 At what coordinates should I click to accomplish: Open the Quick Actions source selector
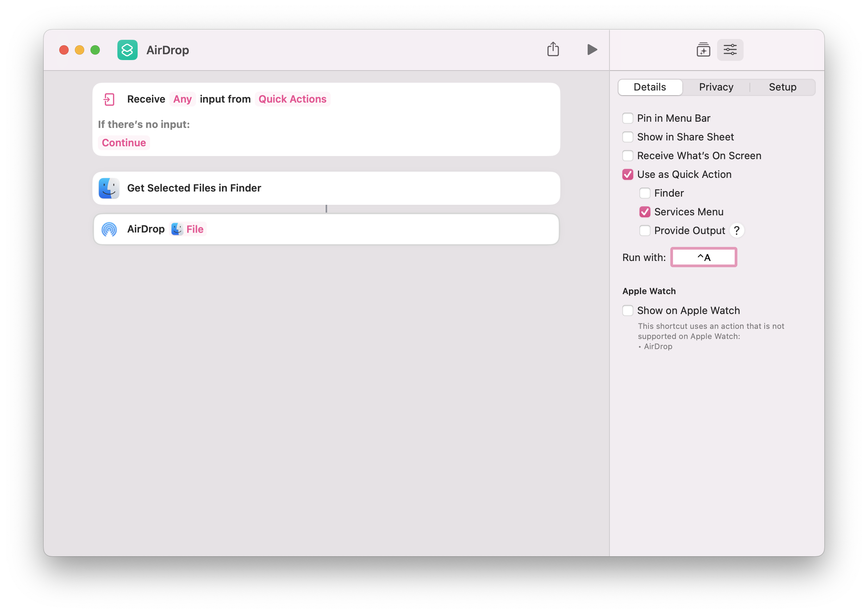click(292, 99)
